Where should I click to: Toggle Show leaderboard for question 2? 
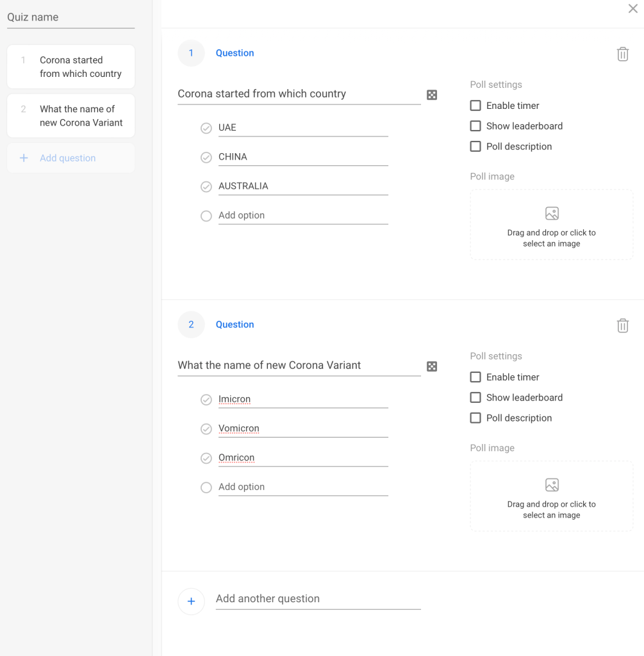[x=475, y=398]
